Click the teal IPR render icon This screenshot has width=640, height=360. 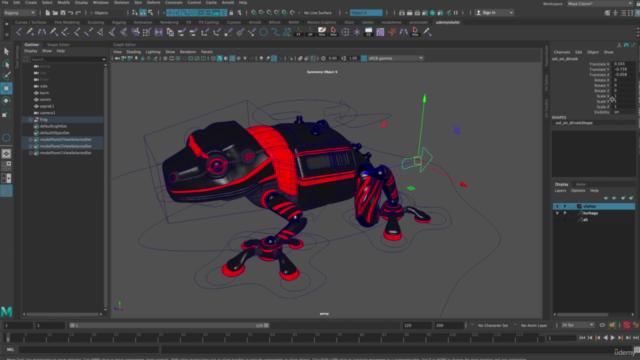coord(433,13)
